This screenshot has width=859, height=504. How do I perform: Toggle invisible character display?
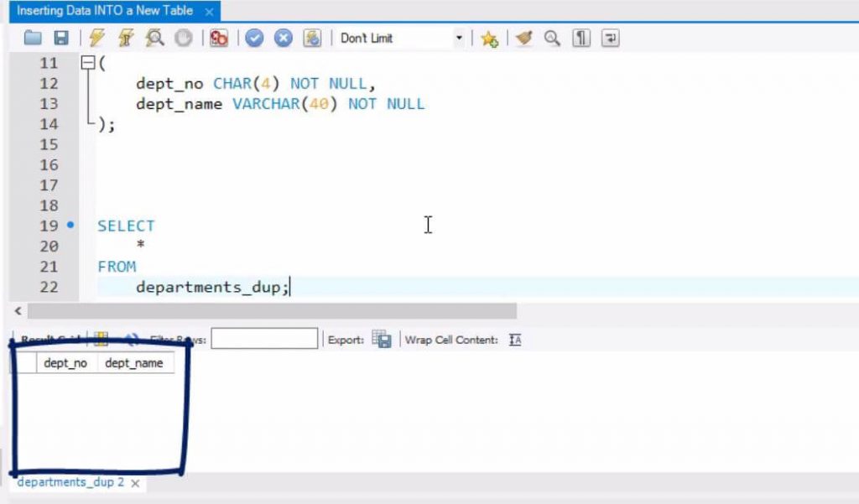pos(580,38)
